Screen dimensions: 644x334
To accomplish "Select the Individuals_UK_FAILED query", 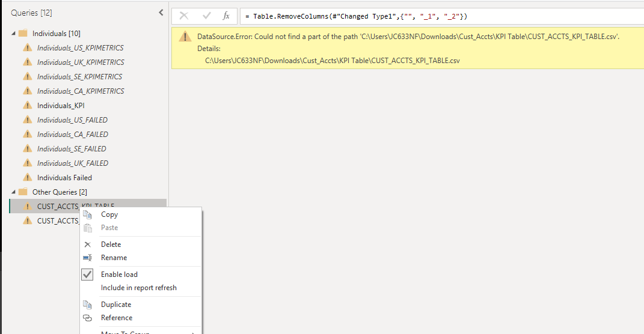I will pos(73,163).
